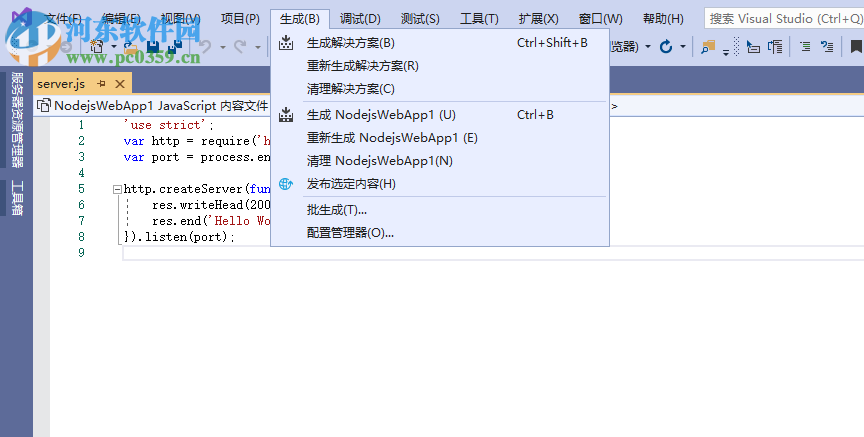Choose 发布选定内容(H)
The width and height of the screenshot is (864, 437).
440,184
